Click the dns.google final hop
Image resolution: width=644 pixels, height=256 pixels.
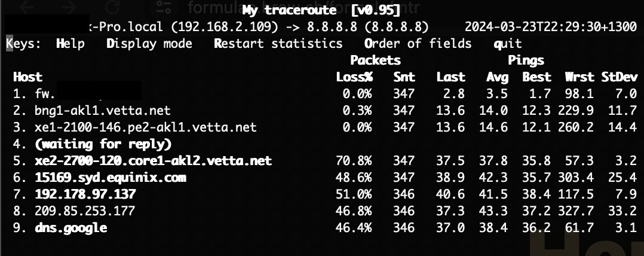click(72, 228)
